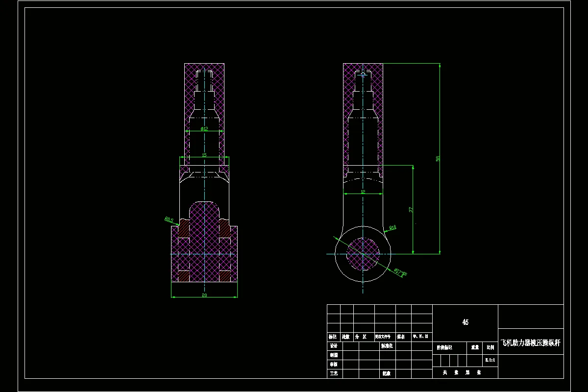Select the '2.5:1' scale value
Screen dimensions: 588x392
(490, 360)
